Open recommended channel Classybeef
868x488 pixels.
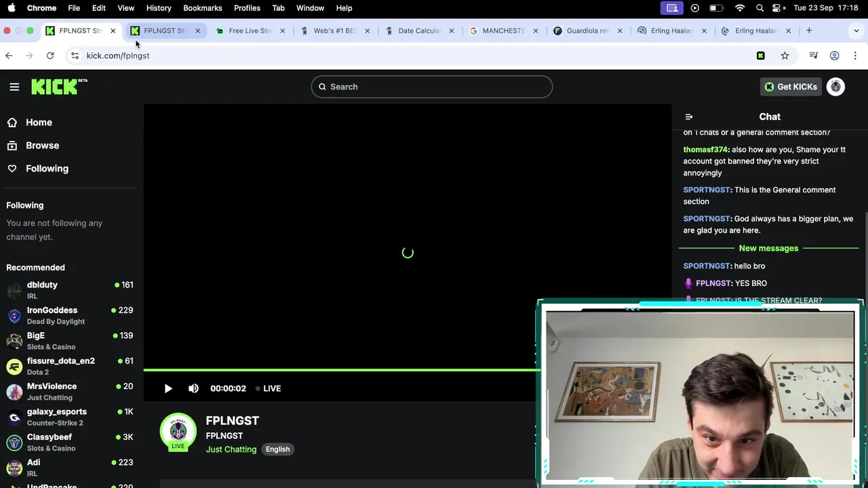69,443
